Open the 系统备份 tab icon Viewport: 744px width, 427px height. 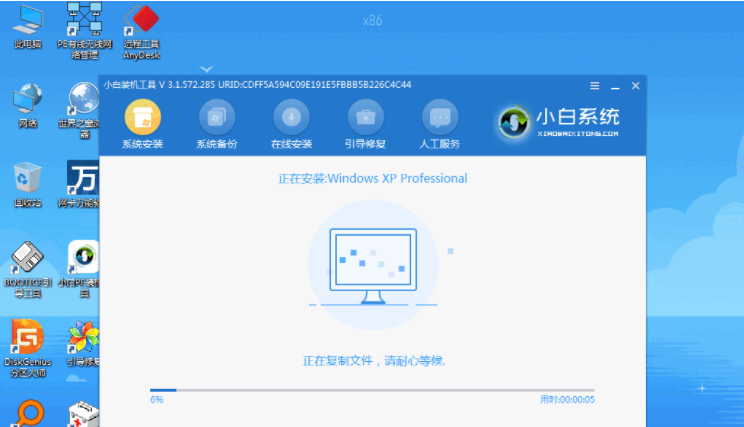pyautogui.click(x=217, y=117)
